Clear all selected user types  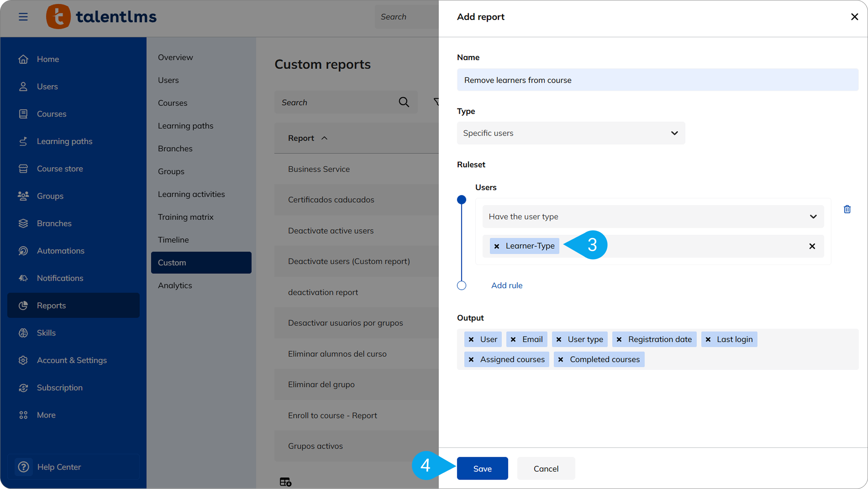click(x=812, y=246)
